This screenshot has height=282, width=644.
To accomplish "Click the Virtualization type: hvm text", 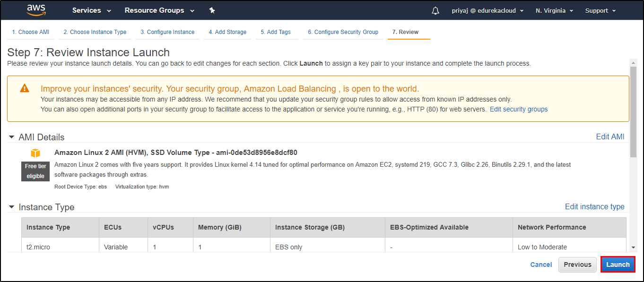I will [142, 187].
